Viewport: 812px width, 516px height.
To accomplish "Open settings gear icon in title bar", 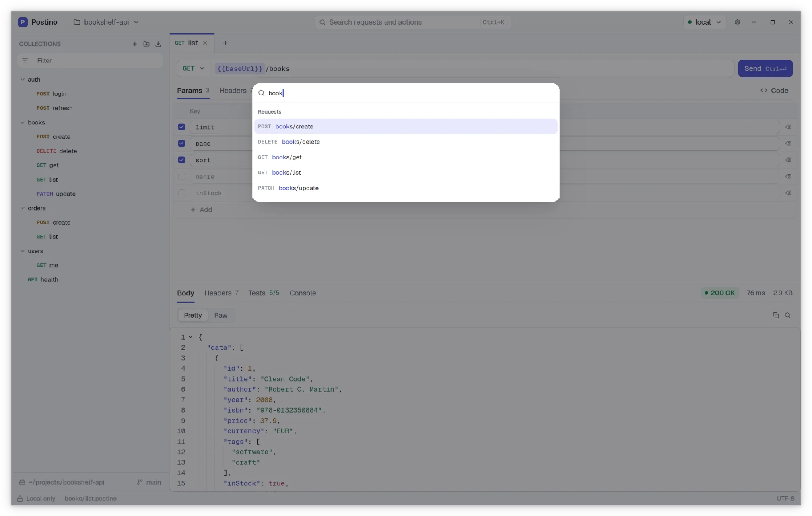I will [737, 22].
